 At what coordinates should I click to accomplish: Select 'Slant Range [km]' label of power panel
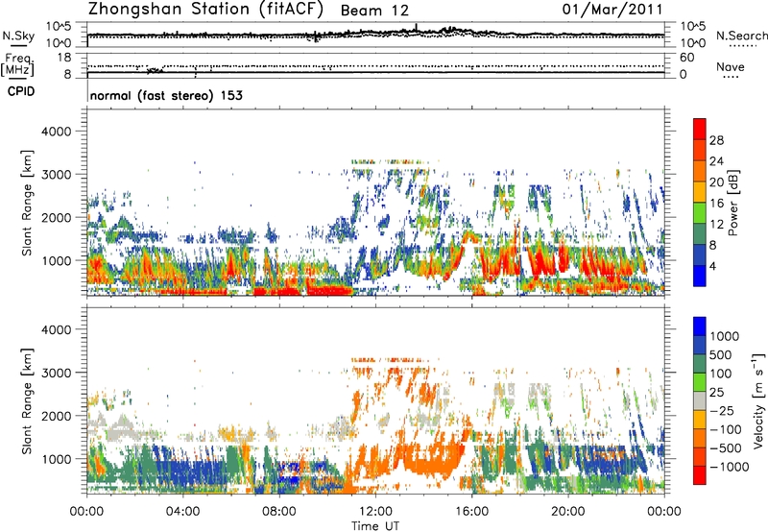coord(27,203)
